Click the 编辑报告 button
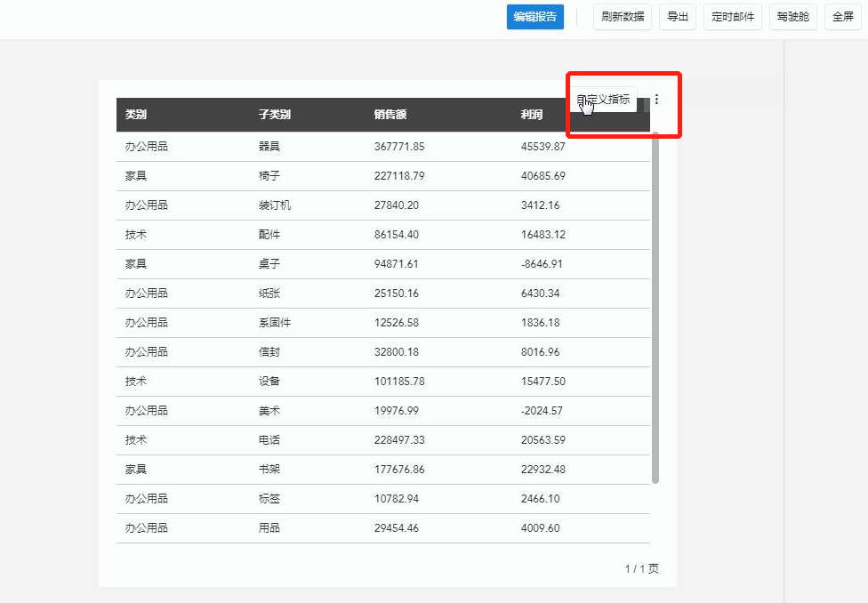This screenshot has height=603, width=868. coord(535,17)
